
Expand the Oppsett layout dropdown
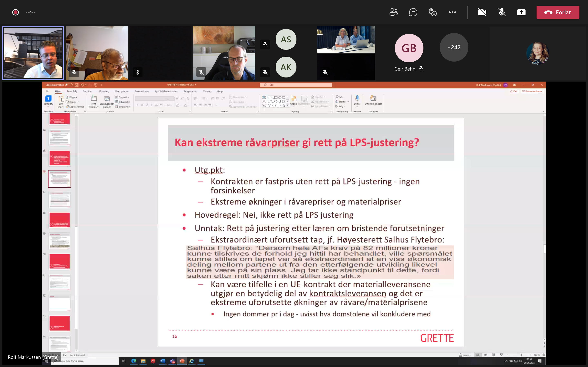[x=122, y=97]
